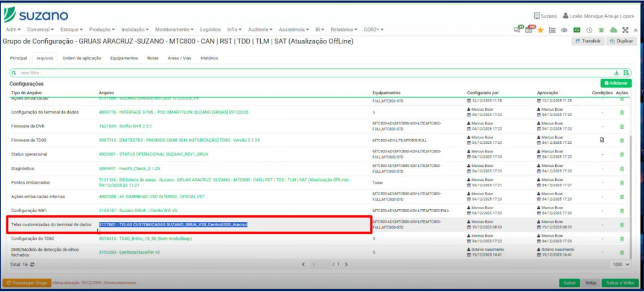Screen dimensions: 644x292
Task: Click the Brazil flag language icon
Action: (576, 30)
